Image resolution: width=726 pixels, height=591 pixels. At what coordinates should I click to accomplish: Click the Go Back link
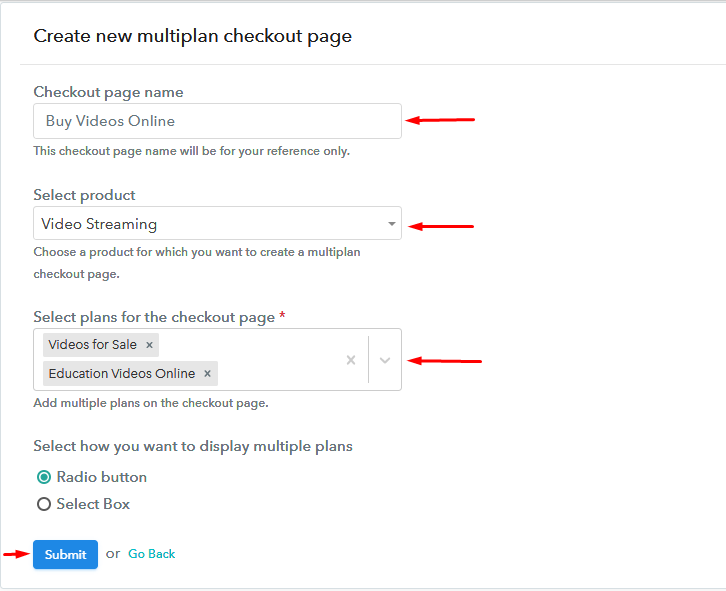[151, 554]
